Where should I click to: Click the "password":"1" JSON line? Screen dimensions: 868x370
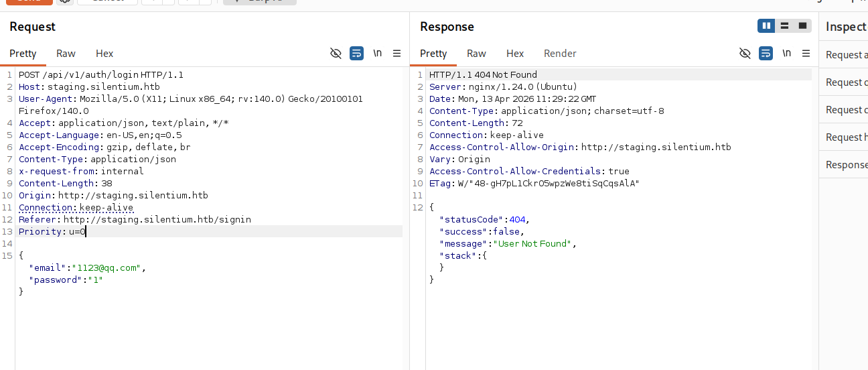click(66, 280)
